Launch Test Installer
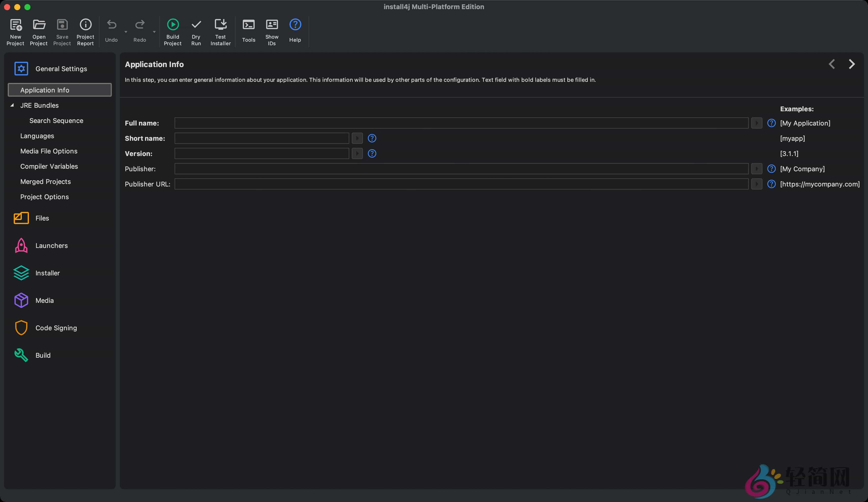The image size is (868, 502). tap(221, 32)
